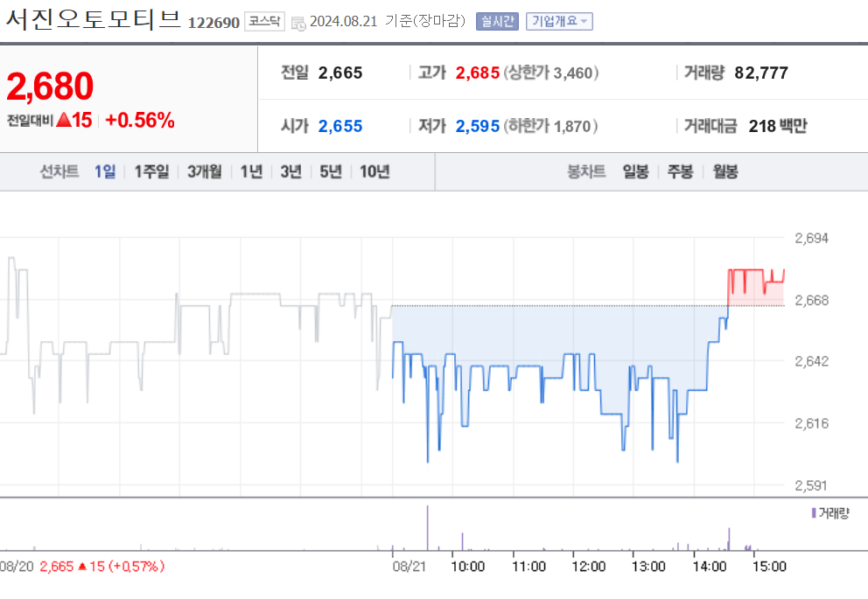Click the 08/20 2,665 previous day summary

tap(82, 567)
